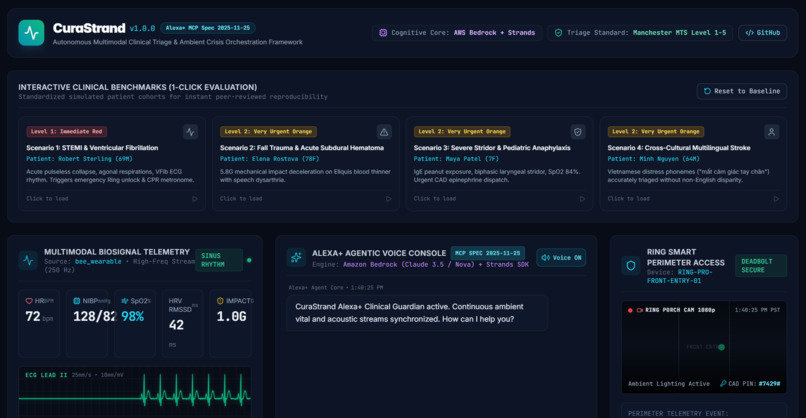Viewport: 806px width, 418px height.
Task: Click the Triage Standard shield-check icon
Action: [558, 33]
